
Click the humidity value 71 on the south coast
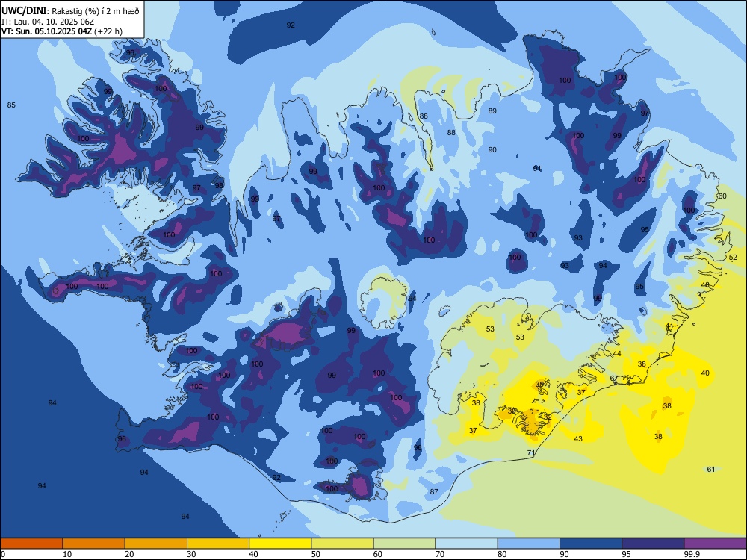(x=531, y=452)
